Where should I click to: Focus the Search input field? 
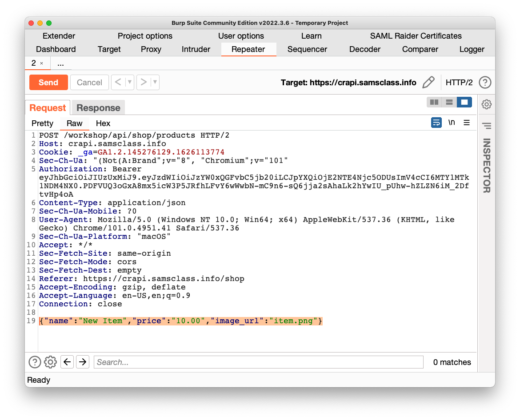point(259,362)
